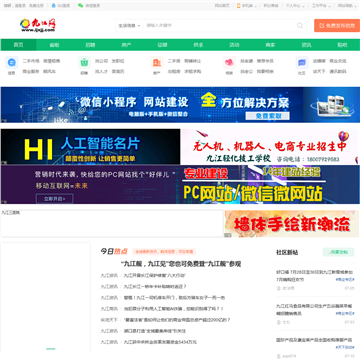The height and width of the screenshot is (360, 360).
Task: Open the 积分商城 link
Action: (x=271, y=6)
